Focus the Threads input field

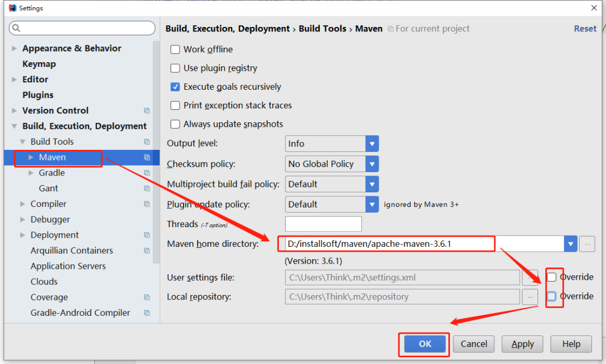pos(323,224)
